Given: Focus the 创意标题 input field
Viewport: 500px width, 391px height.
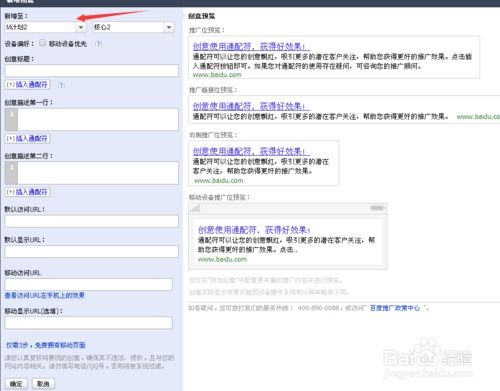Looking at the screenshot, I should point(92,71).
